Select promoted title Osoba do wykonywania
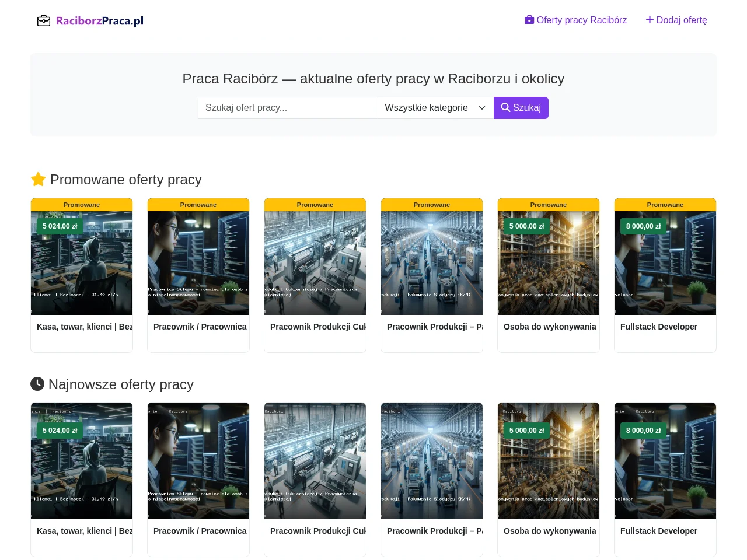 (551, 327)
